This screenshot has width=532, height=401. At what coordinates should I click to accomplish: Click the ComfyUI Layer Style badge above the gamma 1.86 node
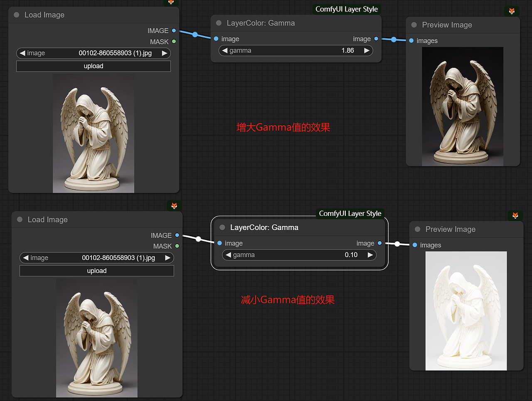pos(347,9)
